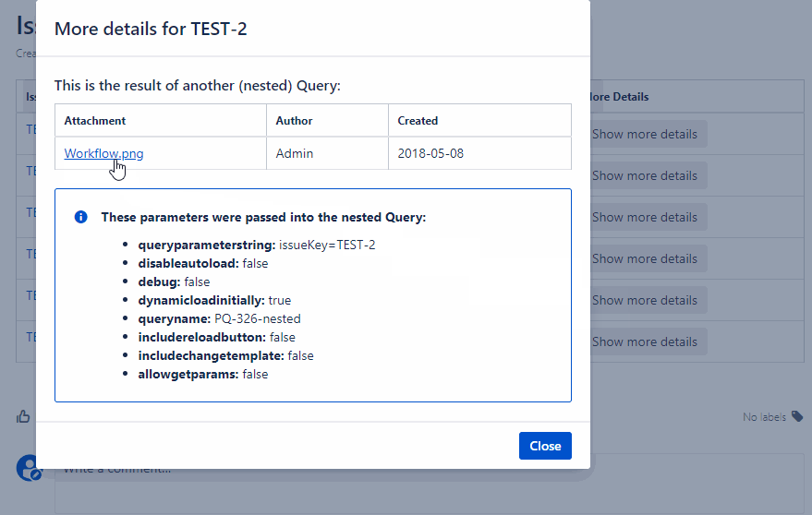Click the Attachment column header

[x=95, y=121]
